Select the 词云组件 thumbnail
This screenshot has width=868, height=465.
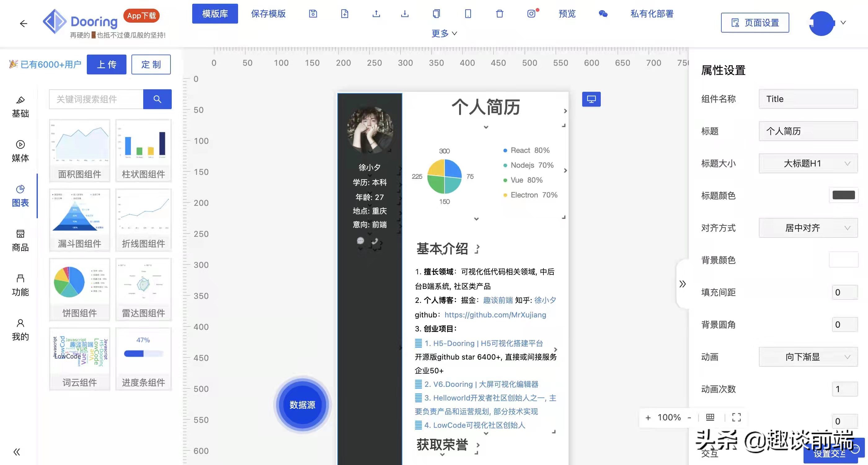click(80, 359)
